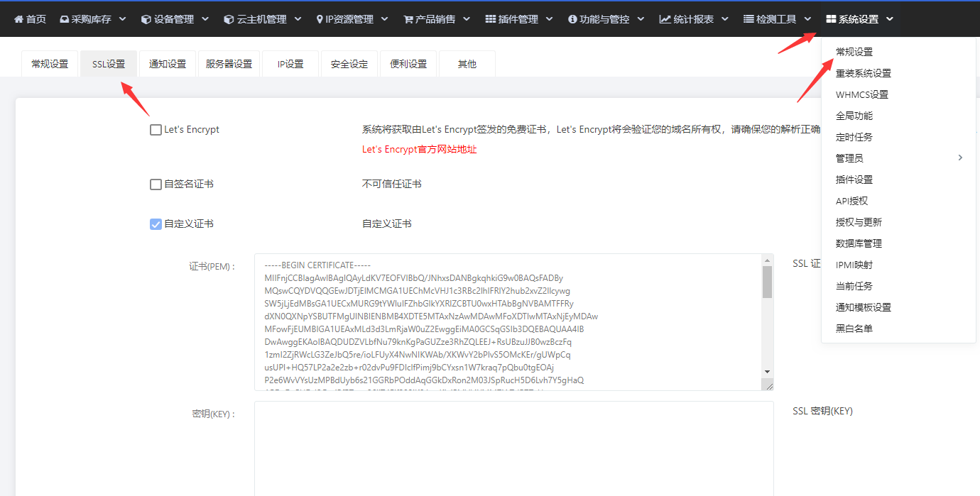The image size is (980, 496).
Task: Check the 自签名证书 option
Action: (156, 184)
